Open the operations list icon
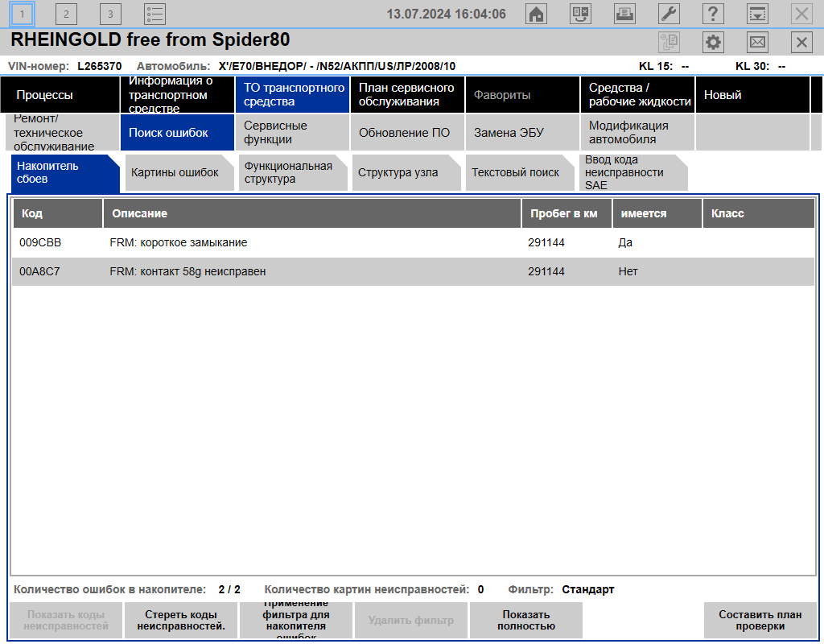Image resolution: width=824 pixels, height=644 pixels. coord(154,14)
